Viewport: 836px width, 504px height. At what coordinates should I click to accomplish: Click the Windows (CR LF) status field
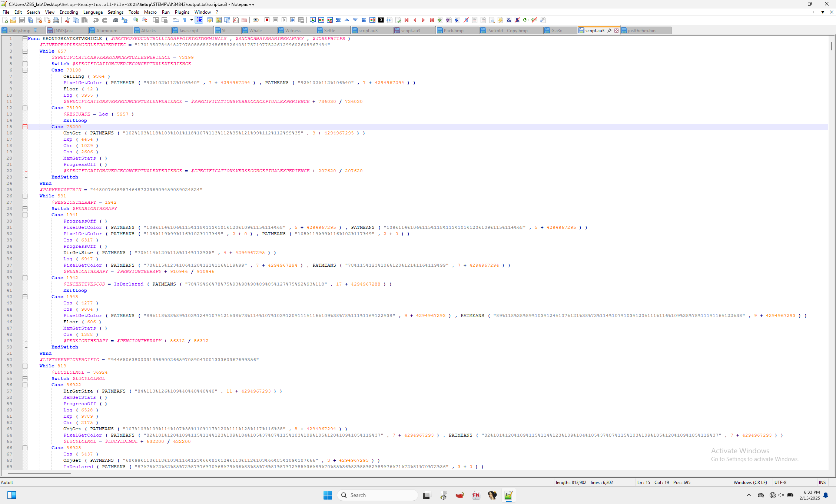click(750, 483)
